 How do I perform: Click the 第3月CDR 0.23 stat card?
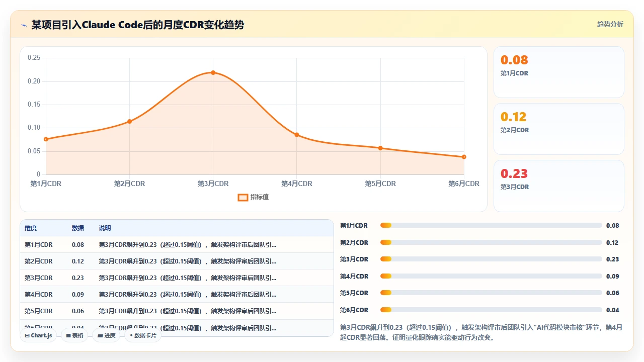pos(558,186)
